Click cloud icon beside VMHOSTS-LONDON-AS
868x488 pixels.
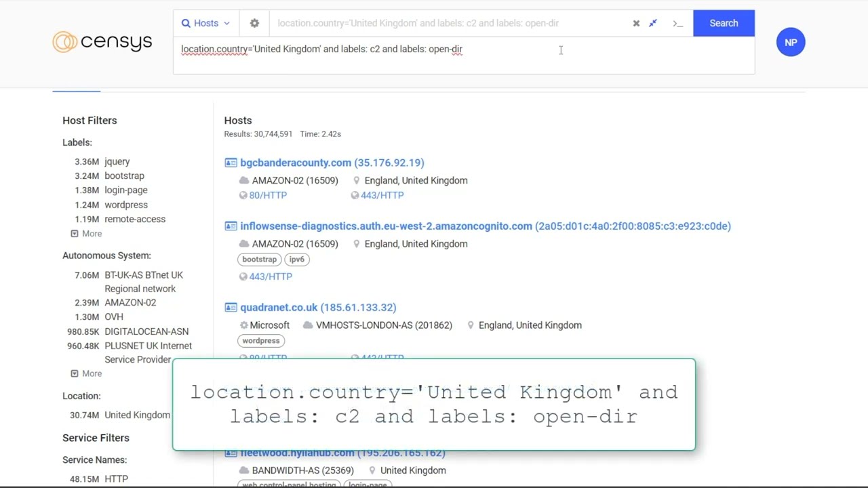pyautogui.click(x=308, y=325)
